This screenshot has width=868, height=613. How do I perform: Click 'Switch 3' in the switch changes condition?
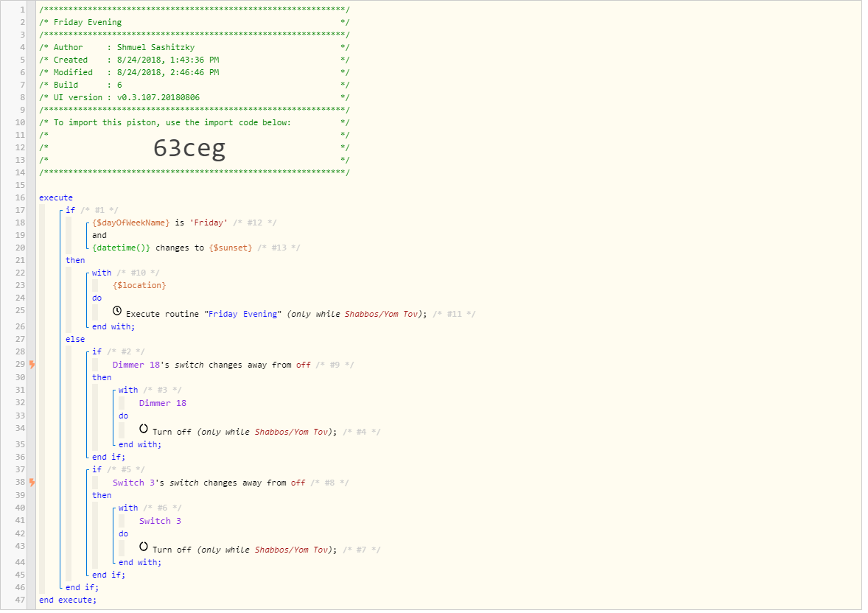pos(133,483)
